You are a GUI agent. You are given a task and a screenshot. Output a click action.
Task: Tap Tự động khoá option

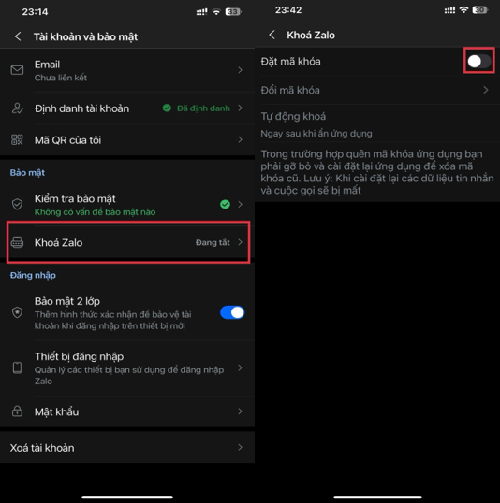click(x=377, y=124)
